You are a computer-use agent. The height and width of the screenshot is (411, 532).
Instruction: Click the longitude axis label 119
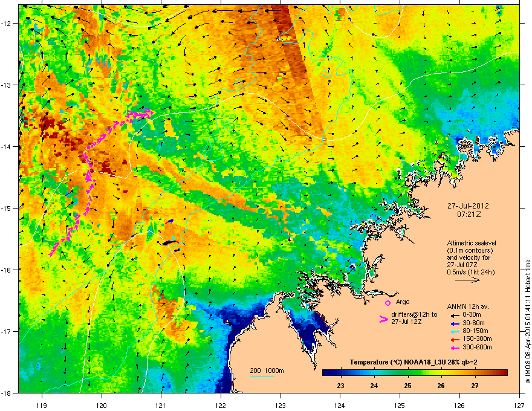coord(42,406)
